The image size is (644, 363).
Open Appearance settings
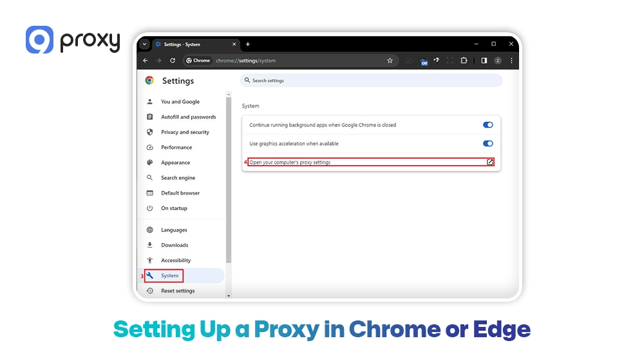[x=175, y=162]
